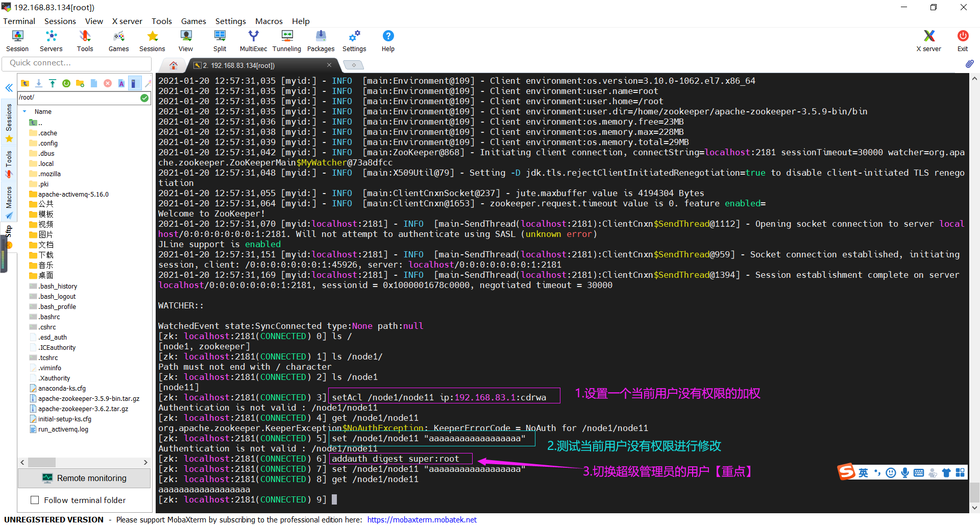This screenshot has height=526, width=980.
Task: Click the terminal scrollbar up arrow
Action: click(x=974, y=79)
